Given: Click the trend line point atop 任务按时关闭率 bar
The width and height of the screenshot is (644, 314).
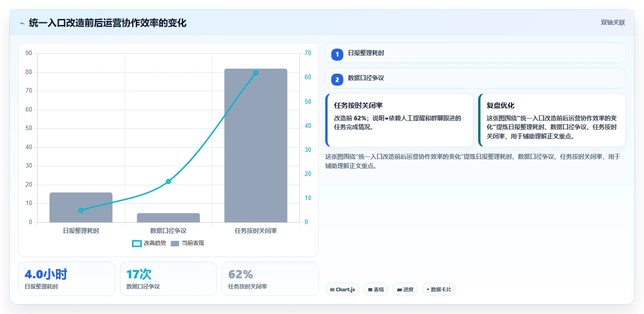Looking at the screenshot, I should click(x=256, y=73).
